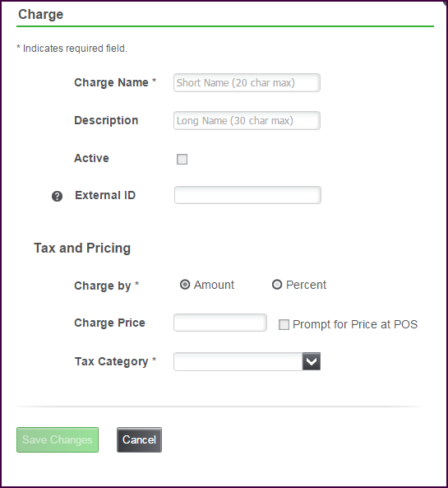Screen dimensions: 448x488
Task: Enable Prompt for Price at POS checkbox
Action: 284,324
